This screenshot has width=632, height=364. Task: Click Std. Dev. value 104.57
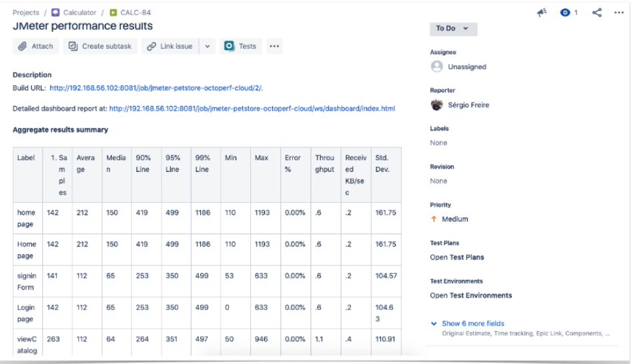pyautogui.click(x=386, y=276)
